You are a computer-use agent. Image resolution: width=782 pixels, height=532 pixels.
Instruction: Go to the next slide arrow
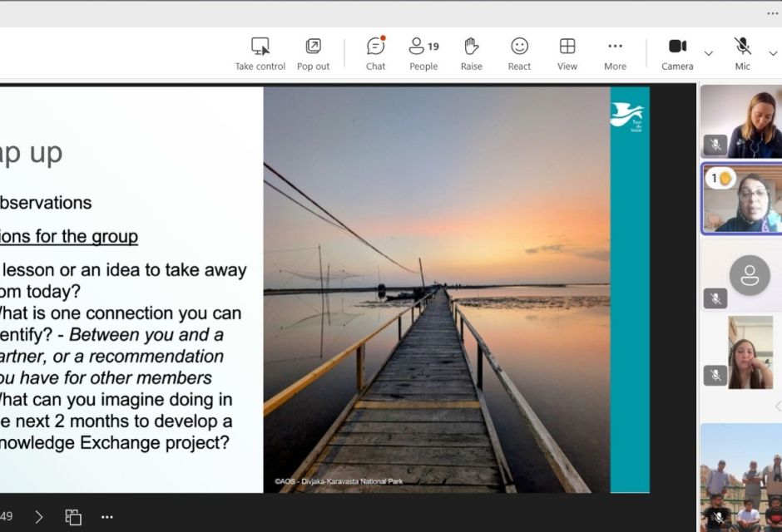point(39,517)
